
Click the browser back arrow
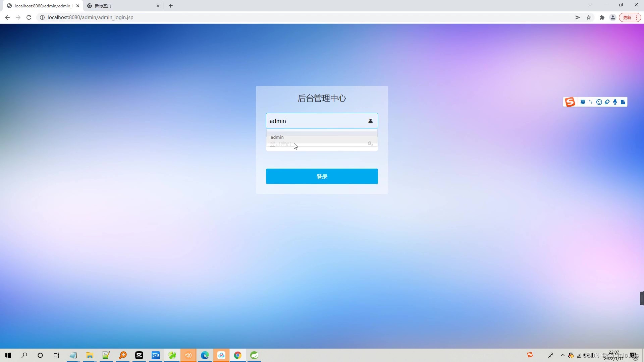[x=7, y=17]
